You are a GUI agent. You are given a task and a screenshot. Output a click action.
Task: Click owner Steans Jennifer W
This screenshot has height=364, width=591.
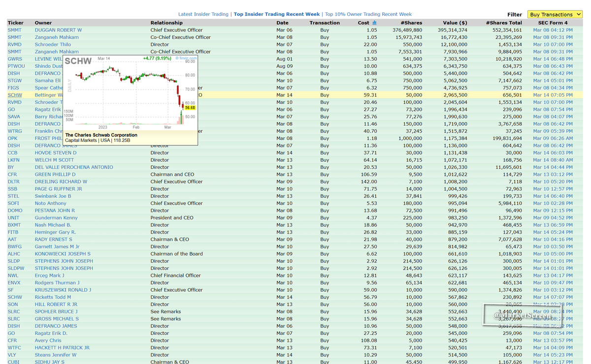[x=56, y=355]
